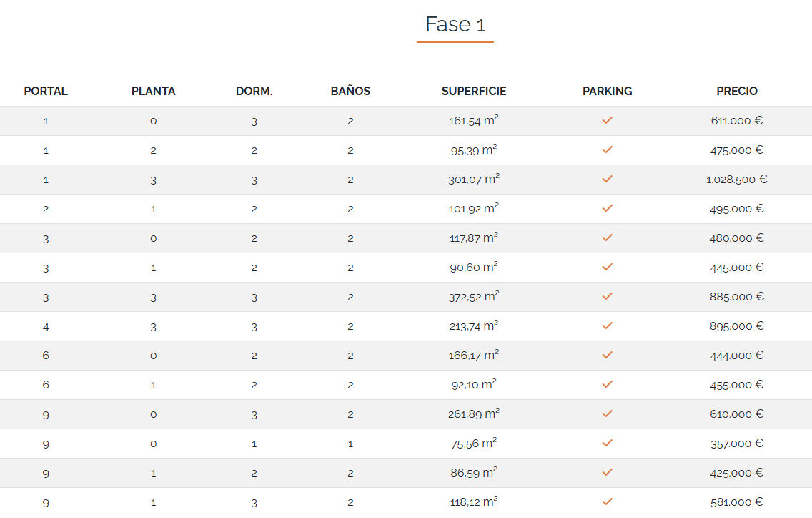Click parking checkmark in the 581.000 € row
This screenshot has height=518, width=812.
607,502
